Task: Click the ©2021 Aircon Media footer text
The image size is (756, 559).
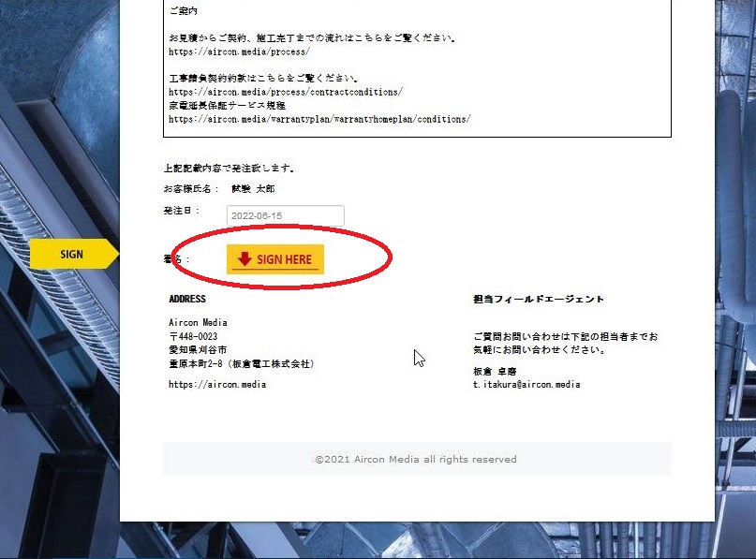Action: pyautogui.click(x=416, y=460)
